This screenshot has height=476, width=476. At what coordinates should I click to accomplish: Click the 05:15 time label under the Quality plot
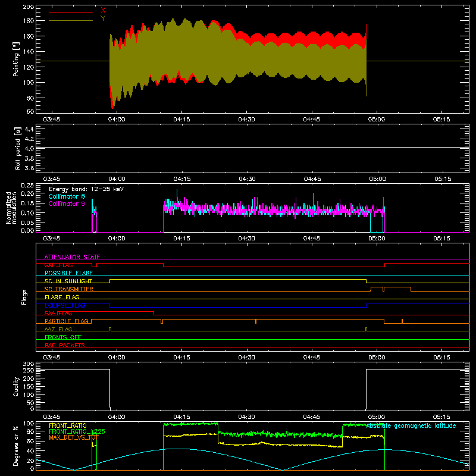click(441, 417)
